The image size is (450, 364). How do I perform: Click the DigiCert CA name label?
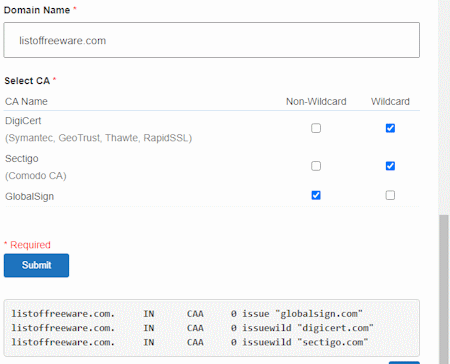point(23,121)
